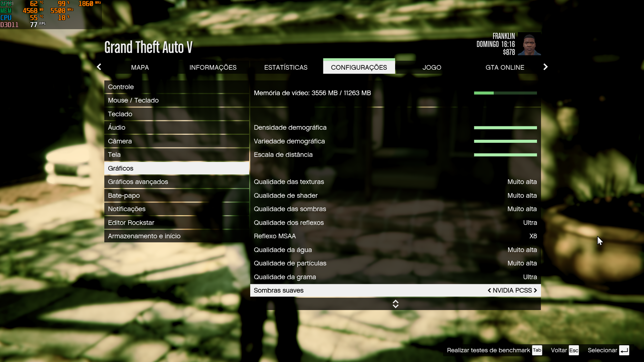The height and width of the screenshot is (362, 644).
Task: Click the Voltar button
Action: tap(559, 350)
